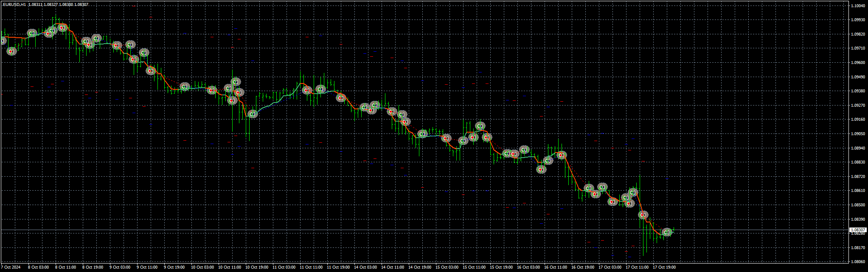Screen dimensions: 868x272
Task: Click the 16 Oct 19:00 time label
Action: pos(583,267)
